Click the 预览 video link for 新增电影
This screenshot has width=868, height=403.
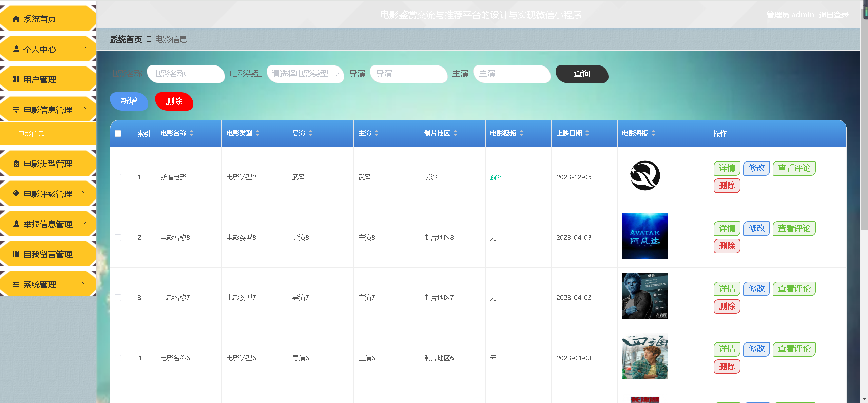(496, 177)
